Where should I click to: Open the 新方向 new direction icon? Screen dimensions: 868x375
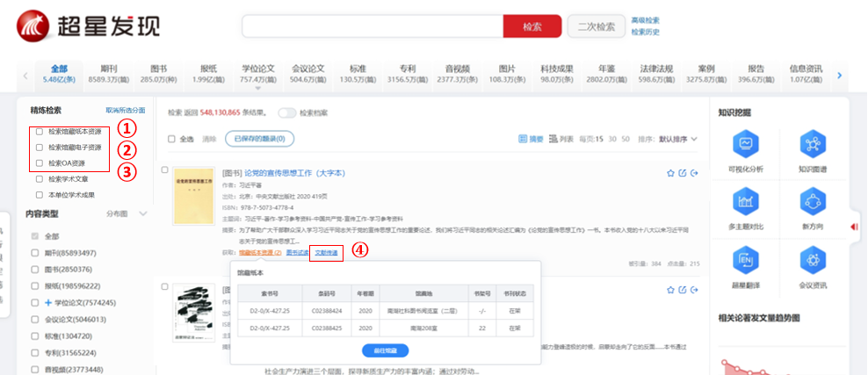coord(813,203)
